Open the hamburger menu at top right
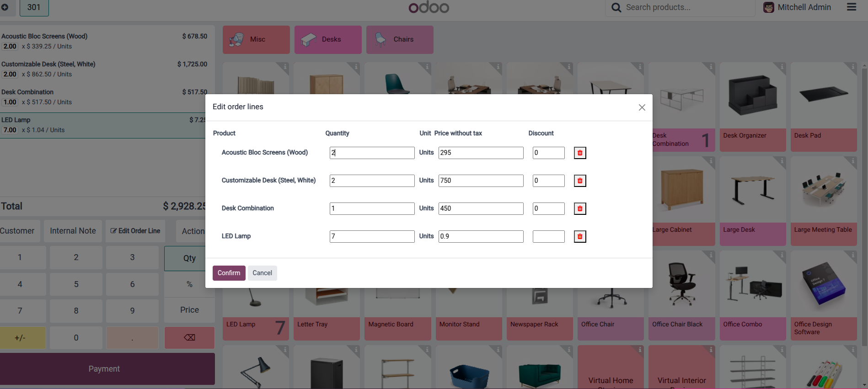The width and height of the screenshot is (868, 389). click(x=851, y=7)
